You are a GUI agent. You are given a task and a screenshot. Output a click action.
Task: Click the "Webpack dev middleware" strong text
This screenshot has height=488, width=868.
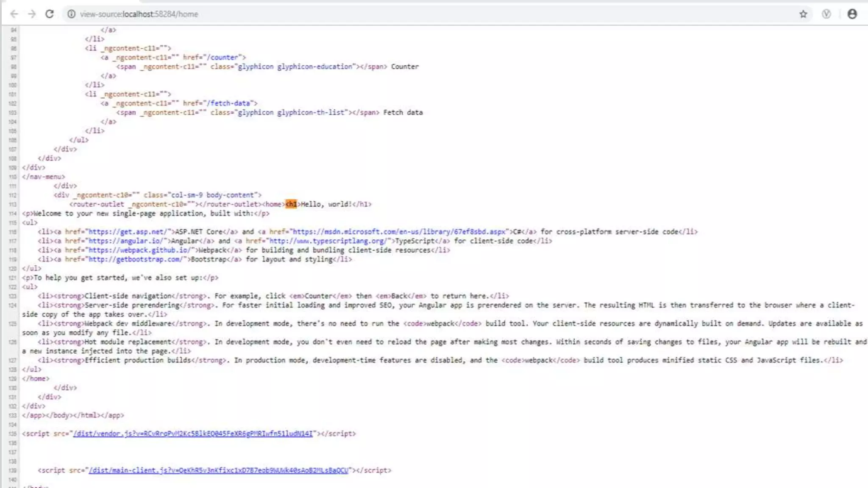[128, 323]
